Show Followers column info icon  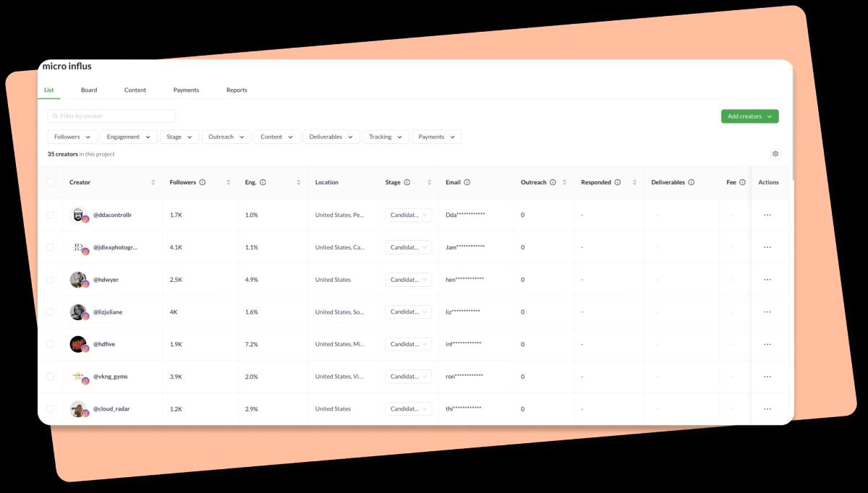click(203, 182)
